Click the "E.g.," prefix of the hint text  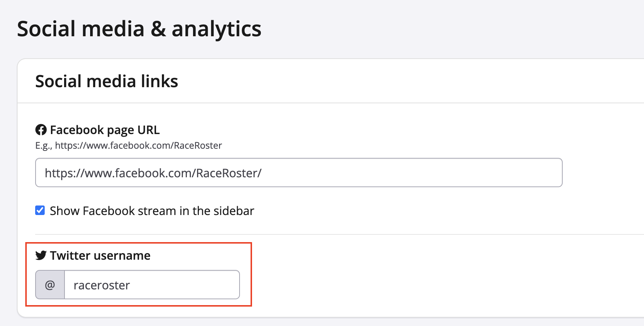pos(44,146)
